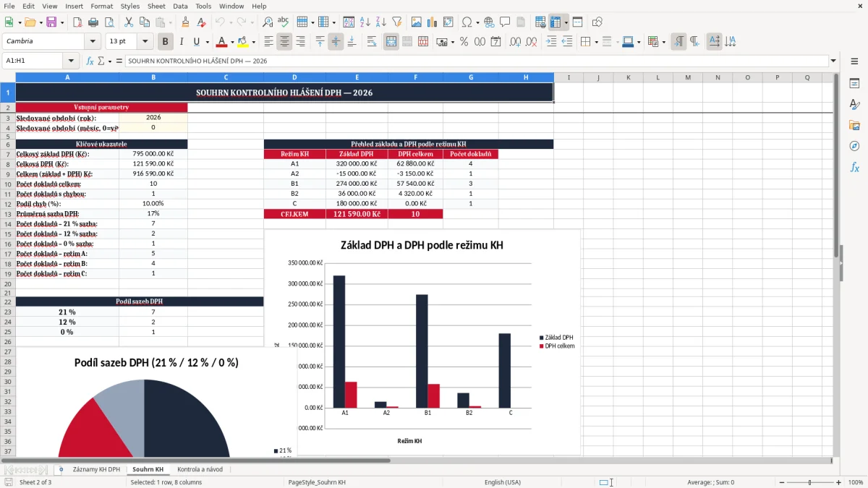
Task: Click the 100% zoom level
Action: tap(856, 482)
